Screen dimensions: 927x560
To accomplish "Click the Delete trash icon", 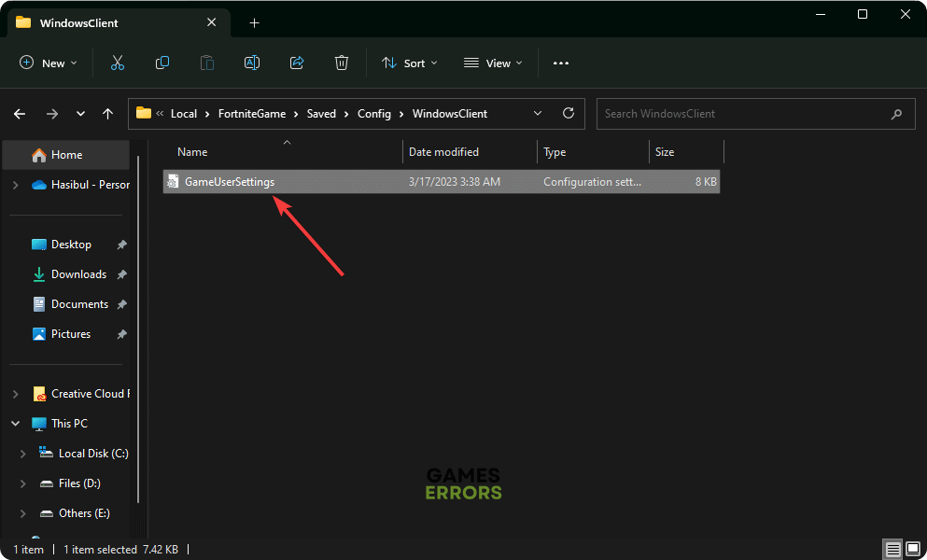I will click(x=342, y=63).
